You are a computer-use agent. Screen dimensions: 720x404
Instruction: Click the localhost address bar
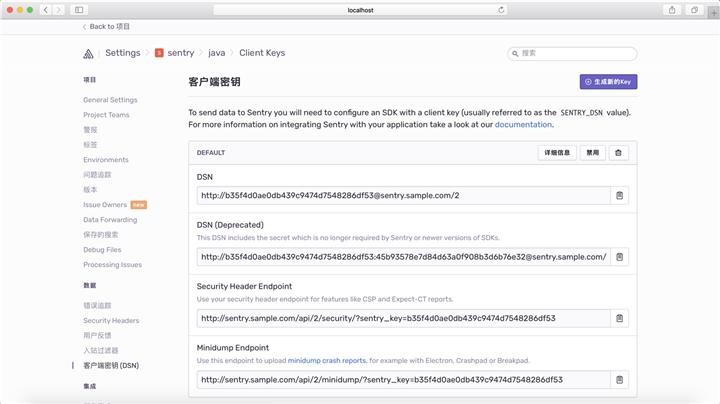pyautogui.click(x=360, y=10)
